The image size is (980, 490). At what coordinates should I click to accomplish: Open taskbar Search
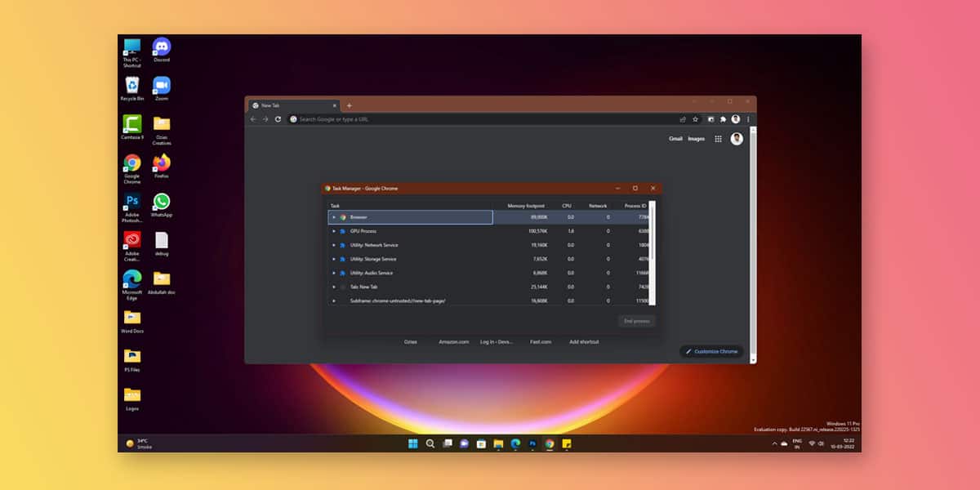(x=430, y=443)
